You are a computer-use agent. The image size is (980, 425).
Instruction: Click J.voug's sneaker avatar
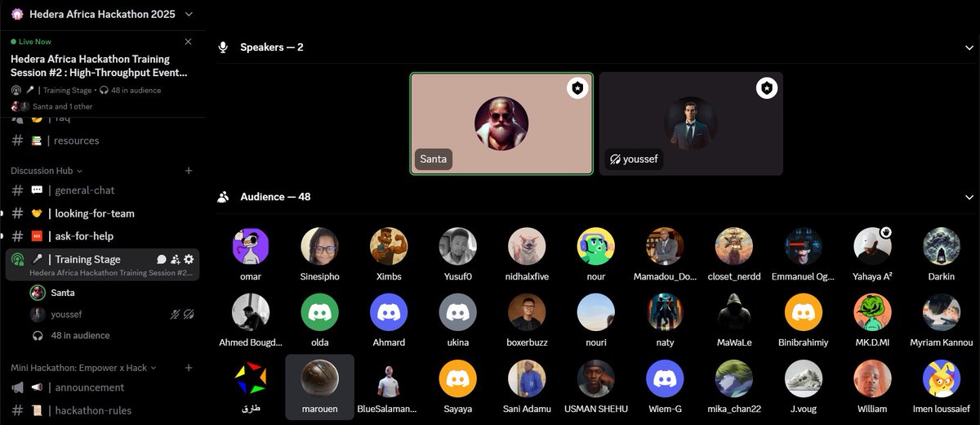tap(804, 378)
